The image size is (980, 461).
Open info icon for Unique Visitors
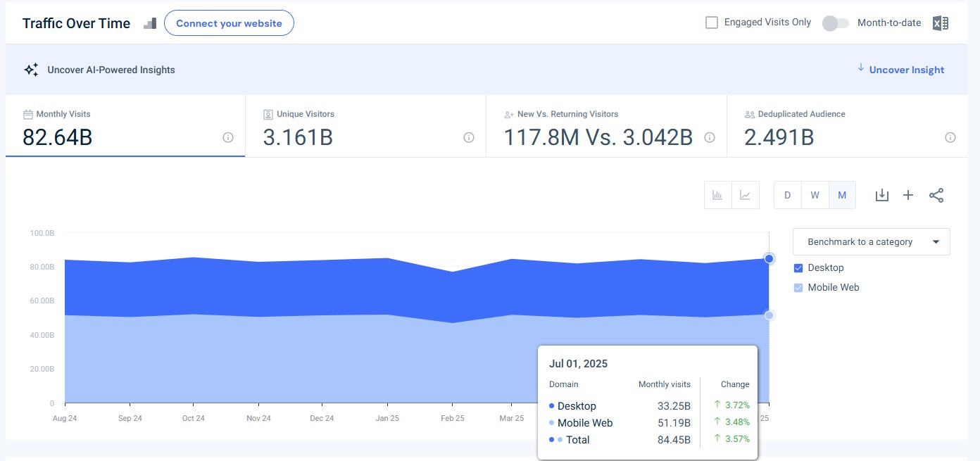469,138
